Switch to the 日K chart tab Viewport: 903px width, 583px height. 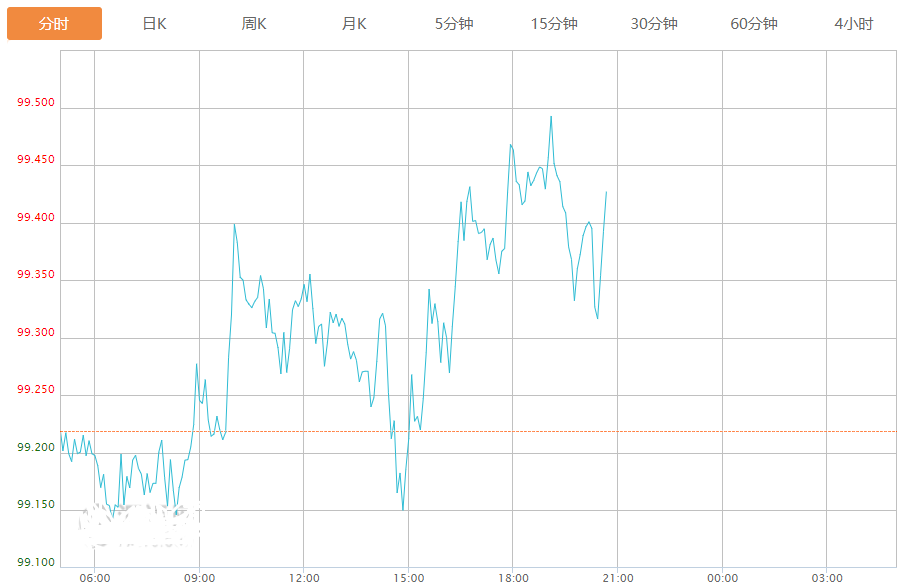(x=154, y=23)
